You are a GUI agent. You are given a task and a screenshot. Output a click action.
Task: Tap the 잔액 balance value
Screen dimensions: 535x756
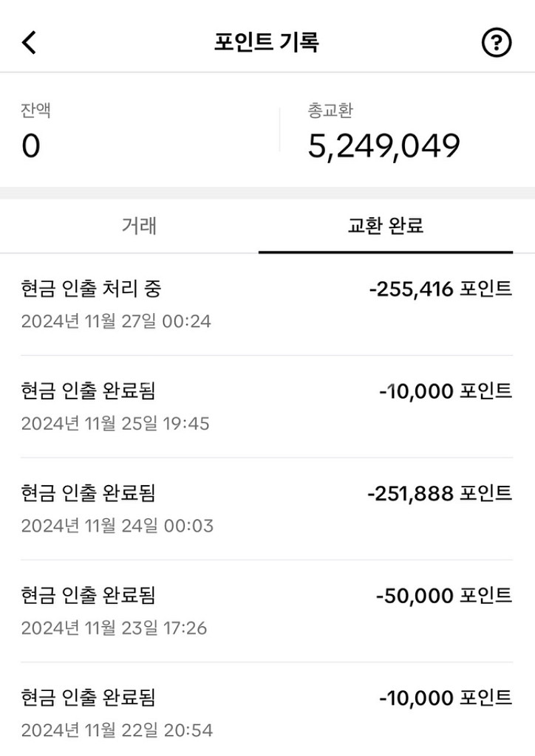(x=30, y=146)
